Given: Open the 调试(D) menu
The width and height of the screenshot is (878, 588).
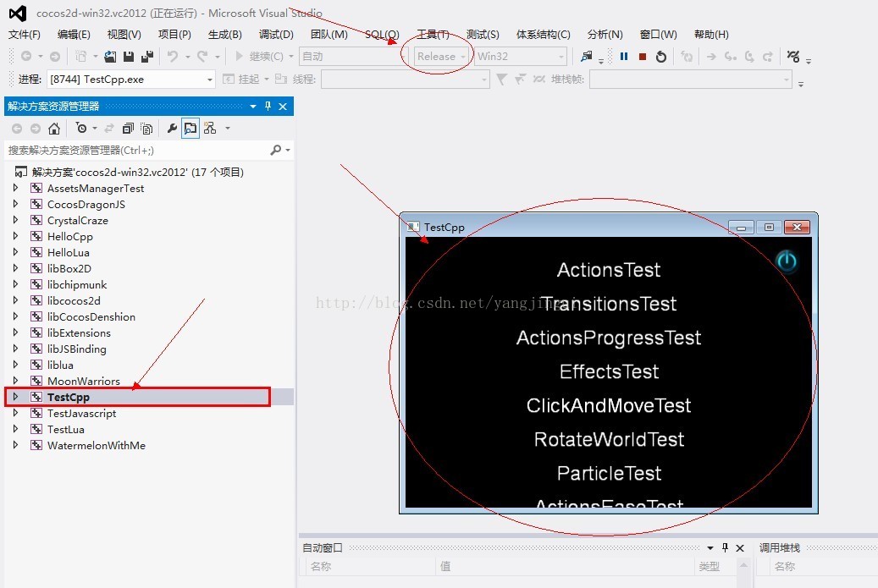Looking at the screenshot, I should [x=275, y=35].
